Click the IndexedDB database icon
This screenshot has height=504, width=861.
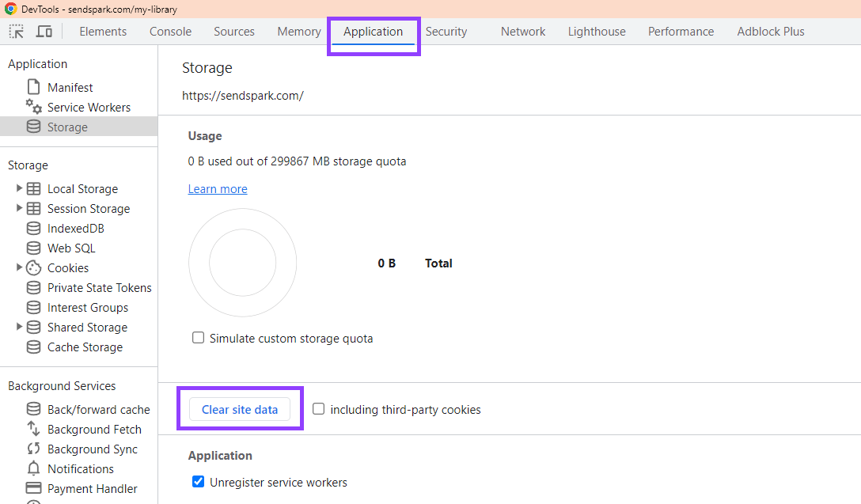pos(33,229)
